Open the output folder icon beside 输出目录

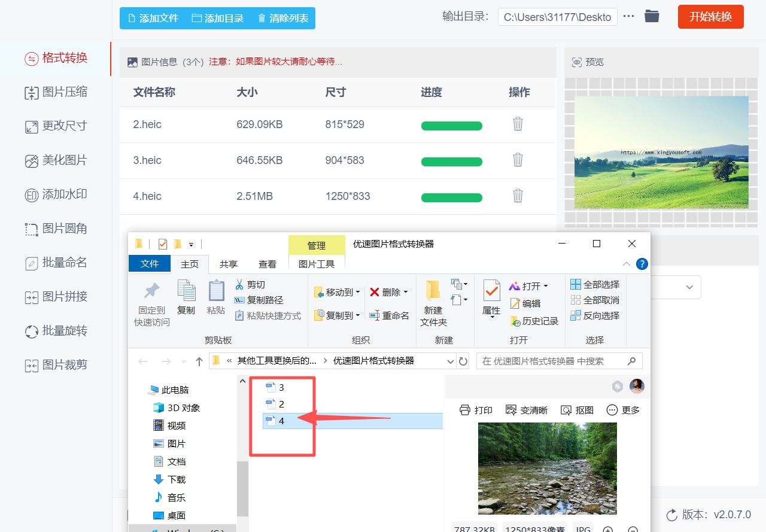click(652, 16)
